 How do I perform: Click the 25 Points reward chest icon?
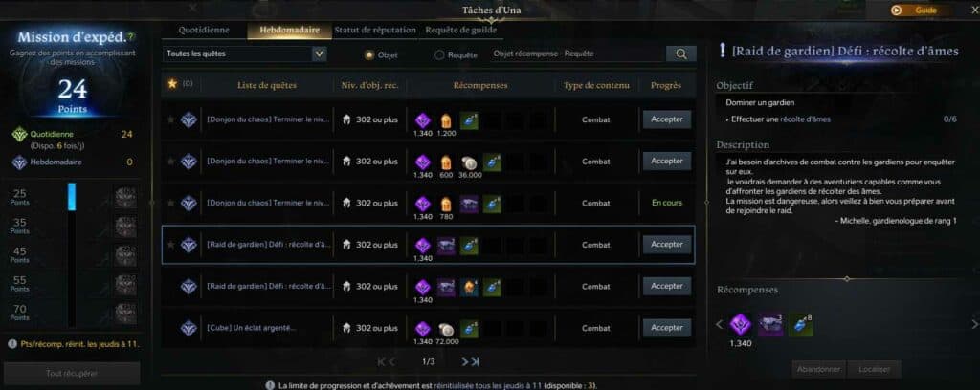click(125, 197)
